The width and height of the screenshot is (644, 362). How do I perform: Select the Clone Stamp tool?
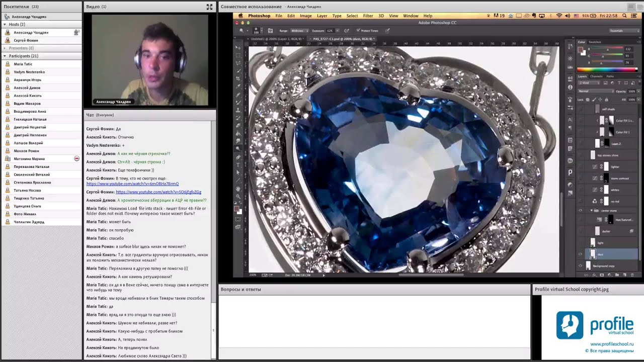(238, 110)
